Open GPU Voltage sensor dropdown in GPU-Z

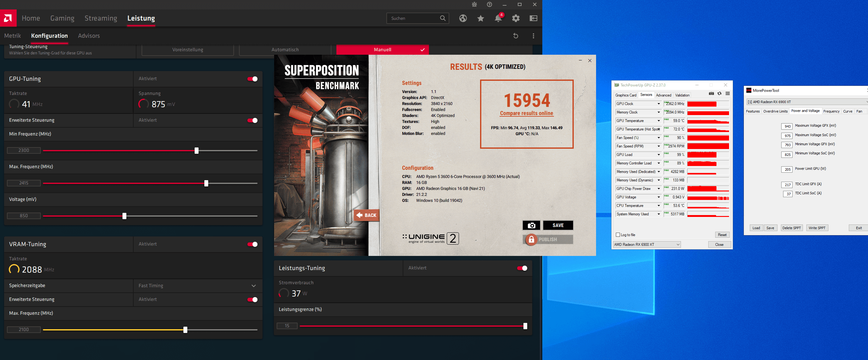[x=659, y=197]
